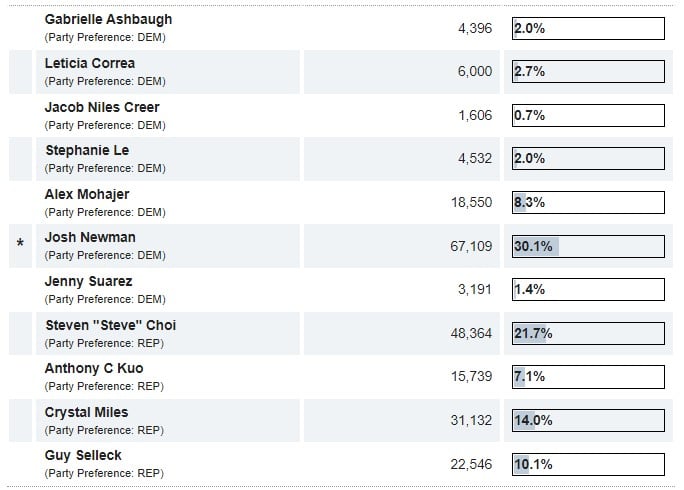Click Jenny Suarez candidate name
The image size is (684, 490).
pyautogui.click(x=88, y=281)
